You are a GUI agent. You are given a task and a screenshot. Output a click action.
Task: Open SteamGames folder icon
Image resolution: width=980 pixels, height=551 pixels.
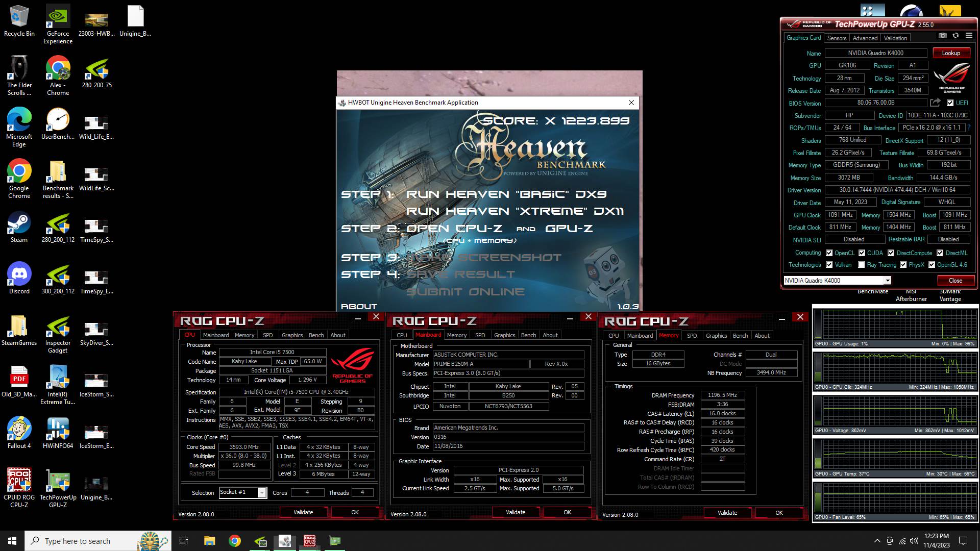click(19, 330)
